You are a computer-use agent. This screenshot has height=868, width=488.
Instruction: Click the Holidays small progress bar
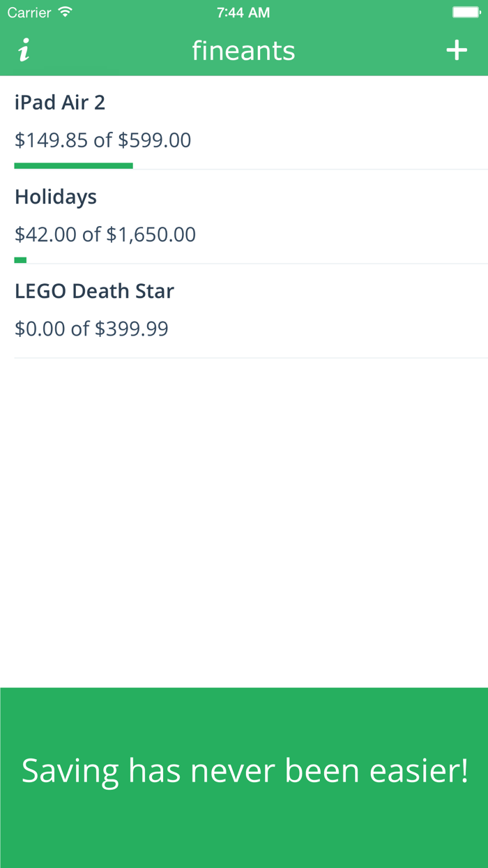(20, 260)
